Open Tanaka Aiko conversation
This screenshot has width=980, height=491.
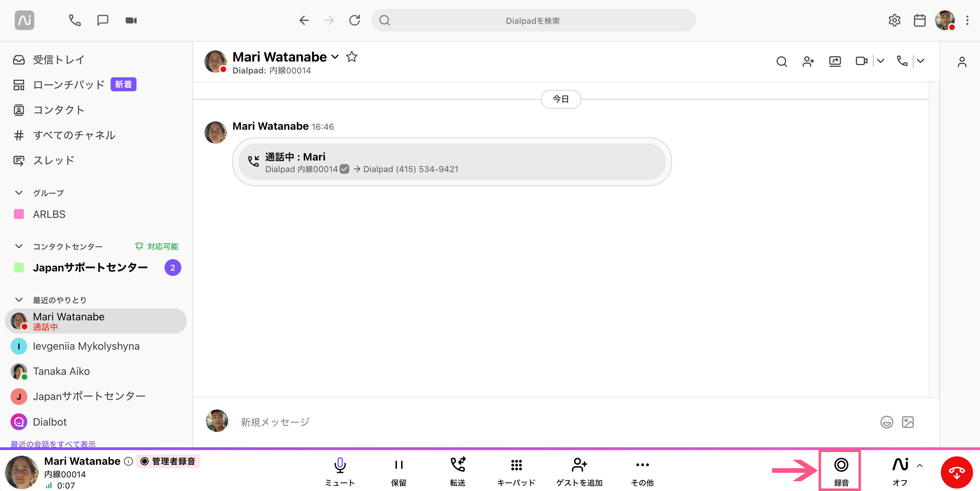pyautogui.click(x=96, y=371)
